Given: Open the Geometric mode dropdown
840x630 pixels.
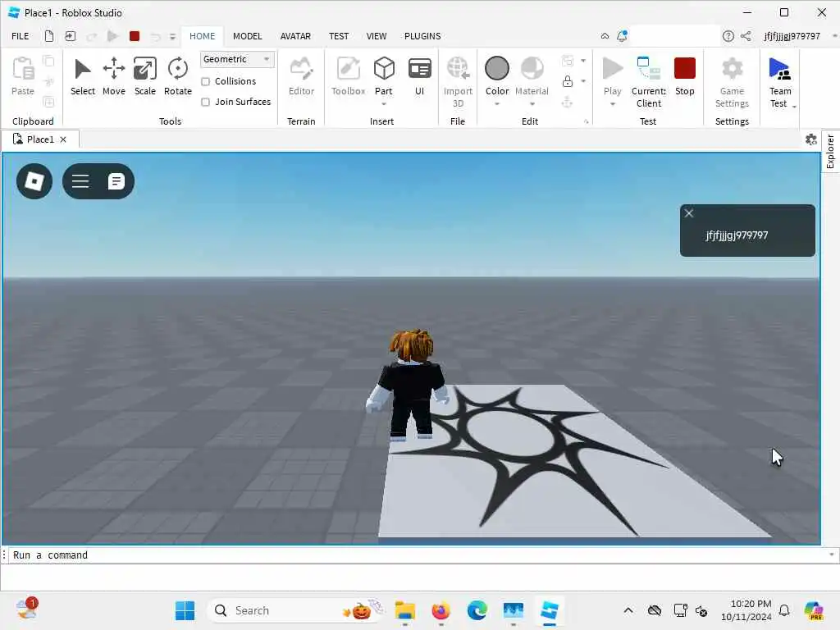Looking at the screenshot, I should pyautogui.click(x=237, y=59).
